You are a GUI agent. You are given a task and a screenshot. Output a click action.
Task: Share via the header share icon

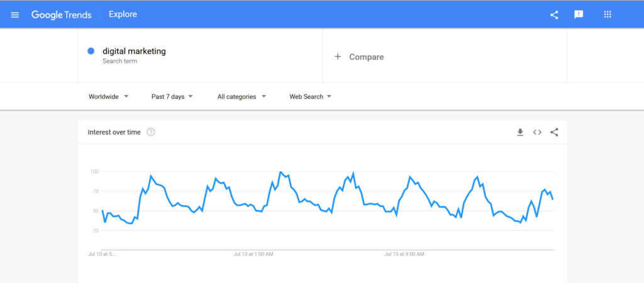pos(554,15)
